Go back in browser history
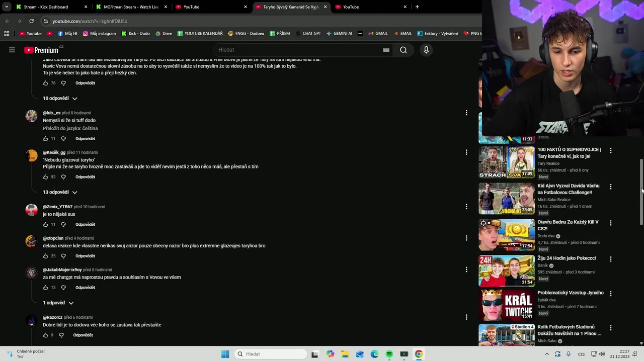The height and width of the screenshot is (362, 644). tap(7, 21)
